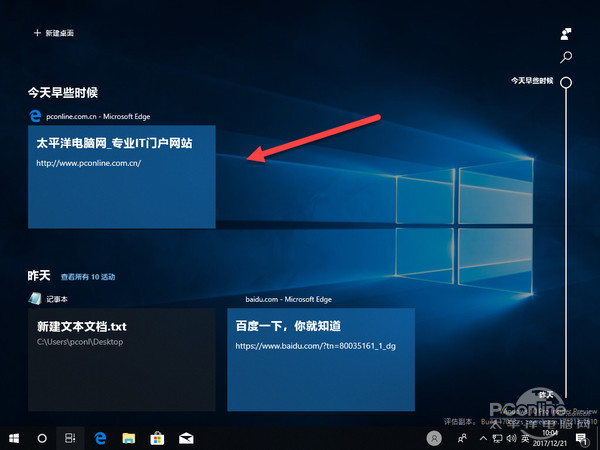The image size is (600, 450).
Task: Open the 新建文本文档.txt activity card
Action: point(122,360)
